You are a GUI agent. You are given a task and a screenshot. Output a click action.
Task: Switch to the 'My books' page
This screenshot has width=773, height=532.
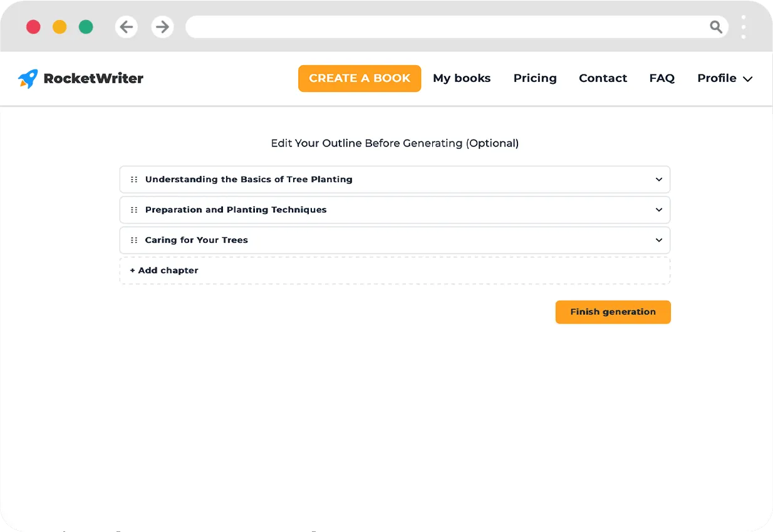[x=462, y=78]
